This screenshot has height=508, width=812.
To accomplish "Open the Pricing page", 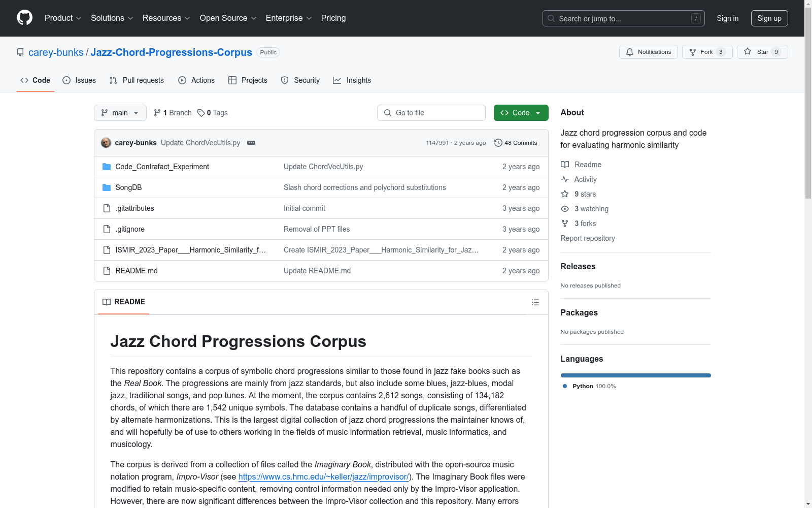I will pos(333,18).
